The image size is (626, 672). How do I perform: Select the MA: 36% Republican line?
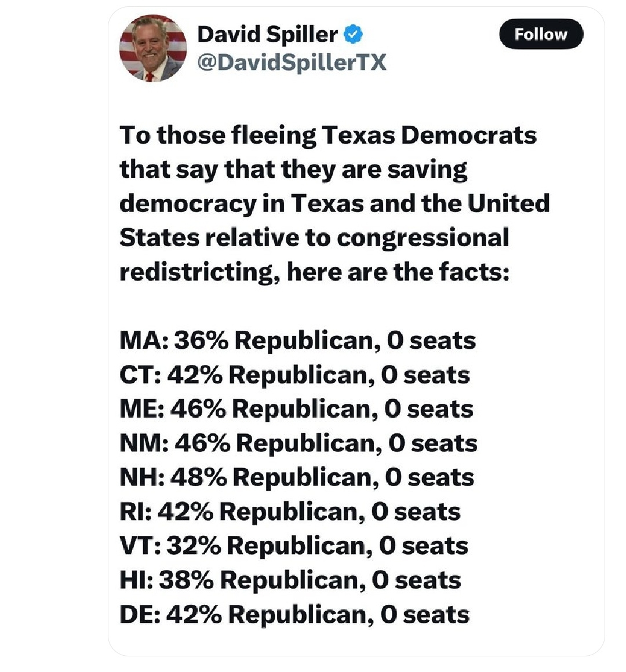297,340
